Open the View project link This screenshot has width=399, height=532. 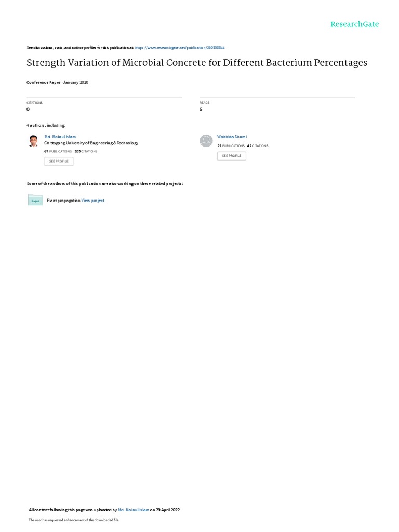coord(93,201)
